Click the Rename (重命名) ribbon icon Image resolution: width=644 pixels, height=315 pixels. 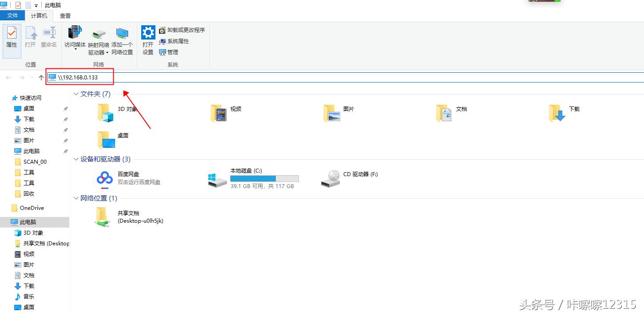pos(49,37)
